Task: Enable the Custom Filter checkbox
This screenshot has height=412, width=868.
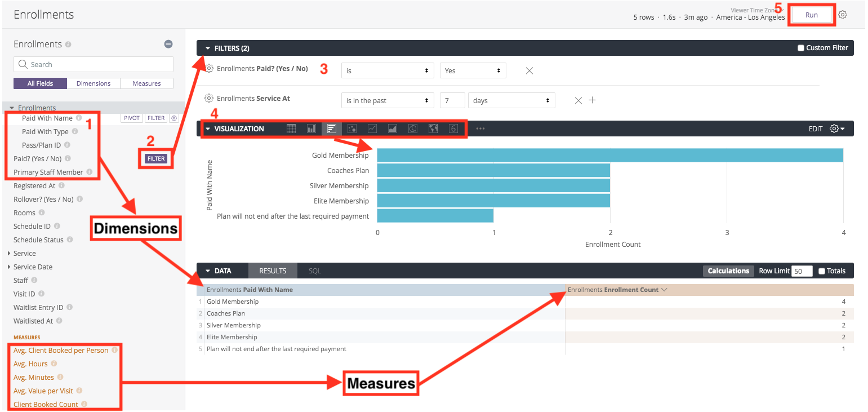Action: click(x=801, y=48)
